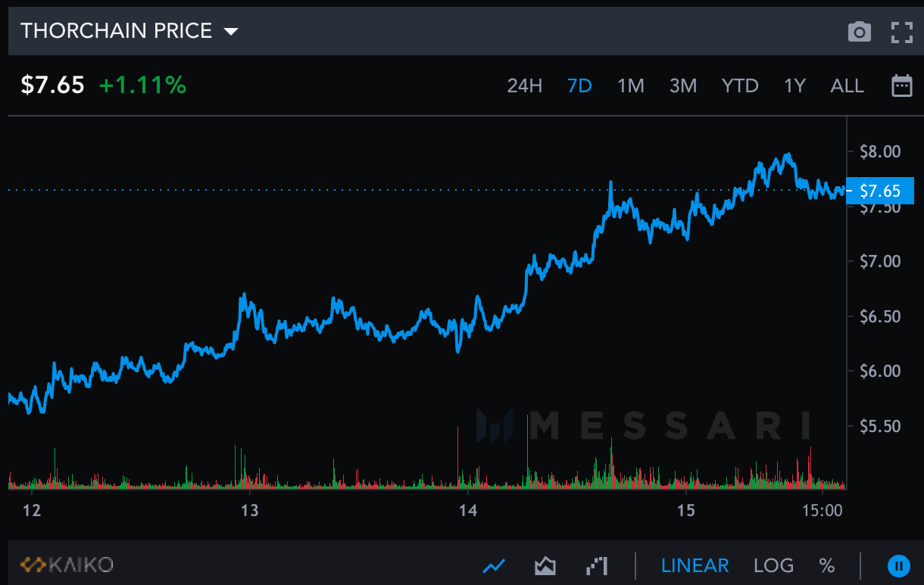Pause live price updates with blue pause icon
Screen dimensions: 924x585
[x=898, y=565]
